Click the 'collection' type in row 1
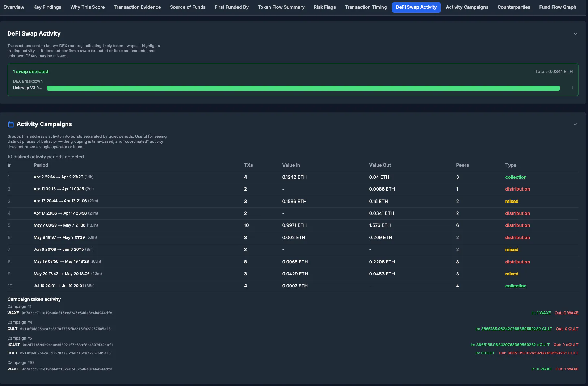Viewport: 588px width, 386px height. point(516,177)
